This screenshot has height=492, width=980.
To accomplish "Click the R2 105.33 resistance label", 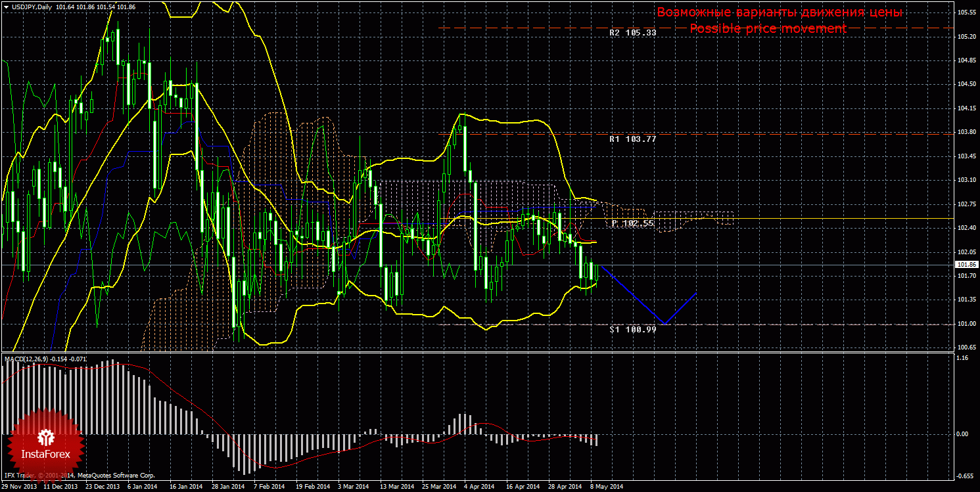I will pos(632,32).
